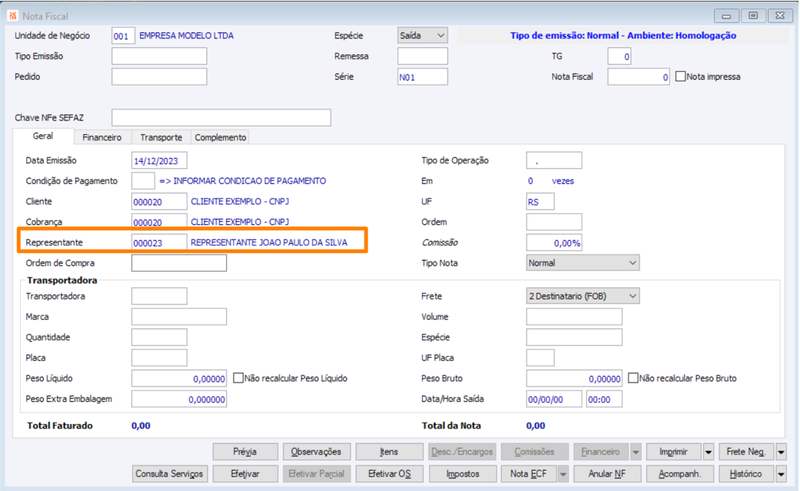Click the Cliente code field

[x=159, y=202]
